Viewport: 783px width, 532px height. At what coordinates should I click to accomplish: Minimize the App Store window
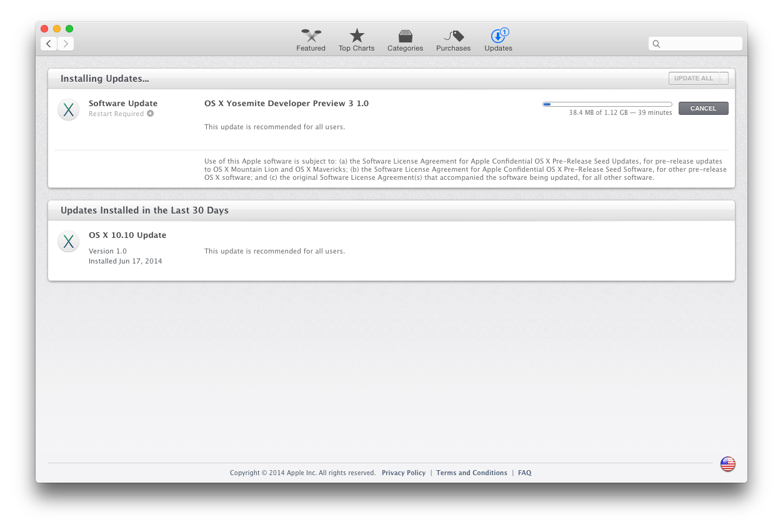tap(57, 29)
